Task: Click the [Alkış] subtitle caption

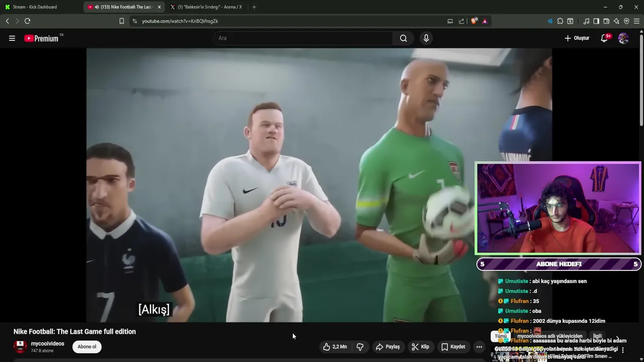Action: click(154, 309)
